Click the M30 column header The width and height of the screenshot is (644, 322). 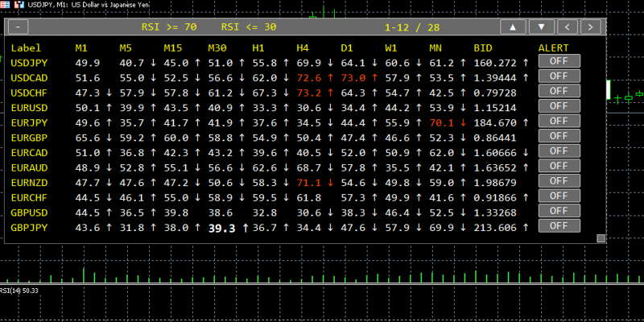217,48
